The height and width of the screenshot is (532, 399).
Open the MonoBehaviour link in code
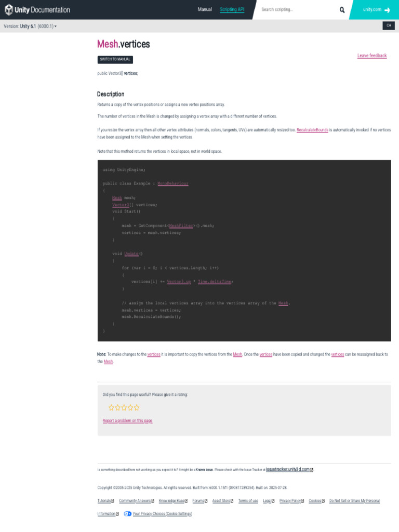tap(172, 183)
